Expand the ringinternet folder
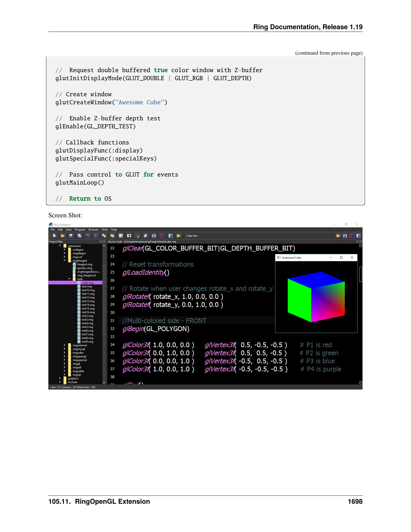The width and height of the screenshot is (411, 532). (65, 345)
